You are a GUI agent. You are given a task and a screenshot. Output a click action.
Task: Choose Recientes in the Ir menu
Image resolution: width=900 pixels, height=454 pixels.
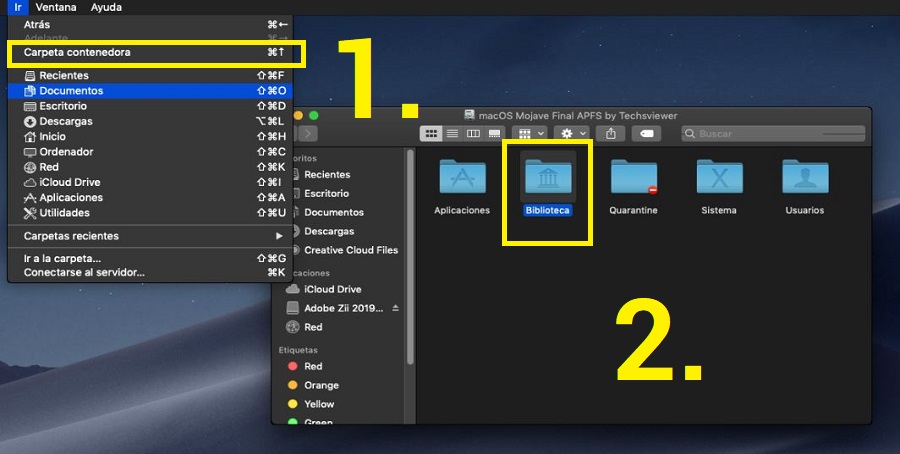pyautogui.click(x=150, y=75)
